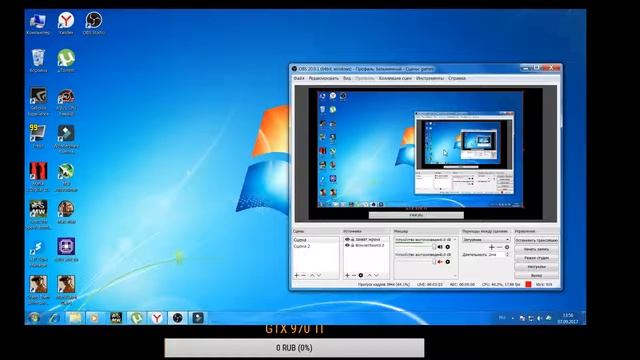Screen dimensions: 640x360
Task: Open transition properties gear icon
Action: [507, 247]
